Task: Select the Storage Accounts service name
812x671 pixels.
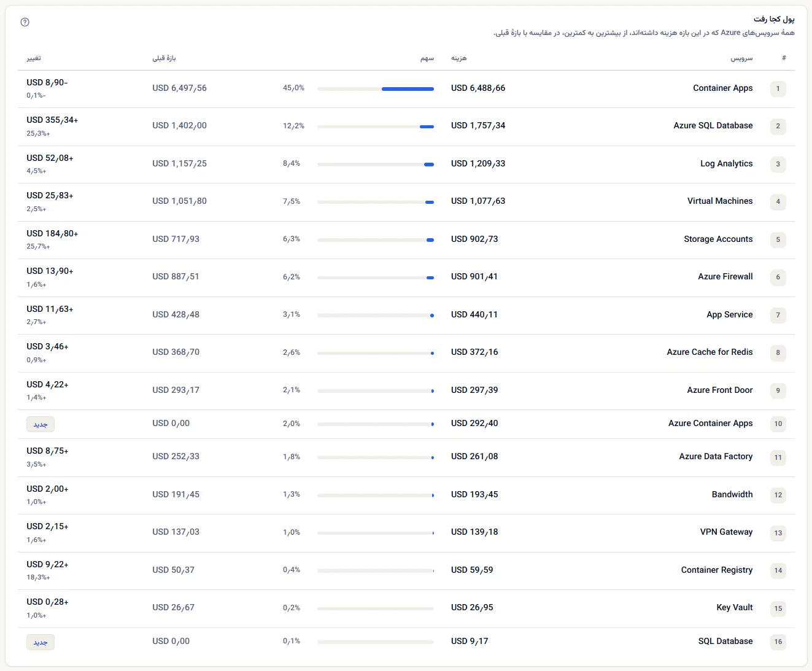Action: [x=718, y=239]
